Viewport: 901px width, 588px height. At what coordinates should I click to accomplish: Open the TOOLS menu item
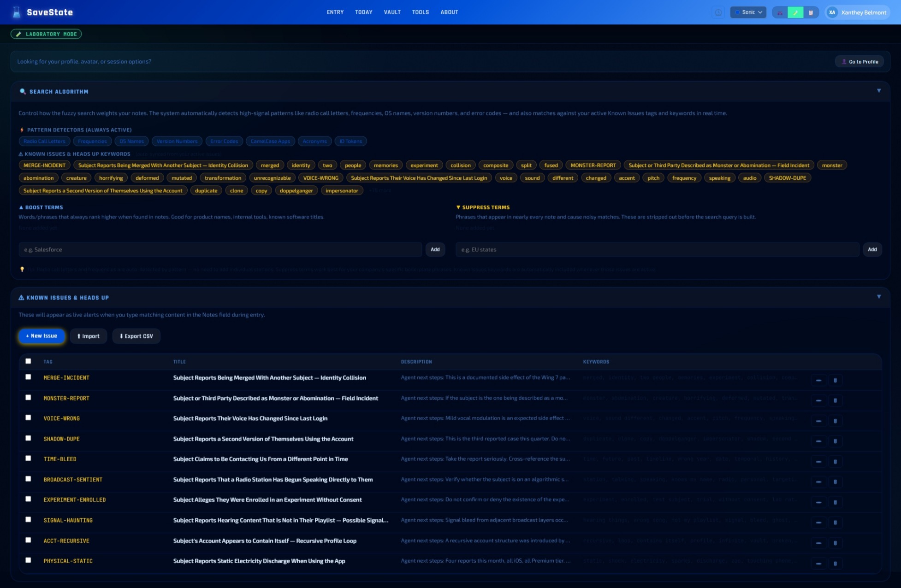[x=420, y=12]
